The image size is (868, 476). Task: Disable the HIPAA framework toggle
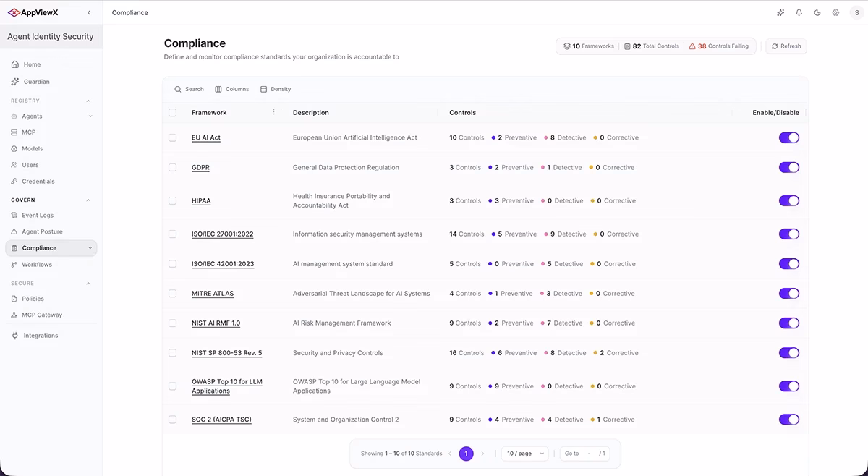(789, 200)
